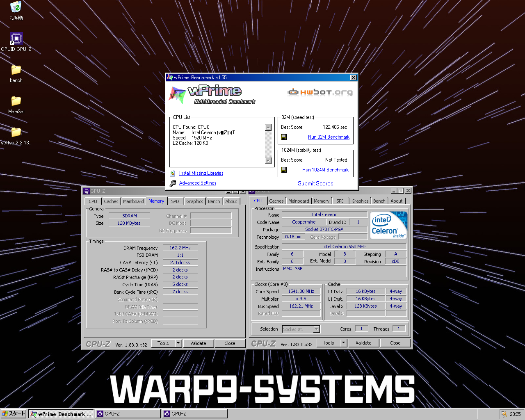The image size is (525, 420).
Task: Open Bench tab in left CPU-Z window
Action: [214, 201]
